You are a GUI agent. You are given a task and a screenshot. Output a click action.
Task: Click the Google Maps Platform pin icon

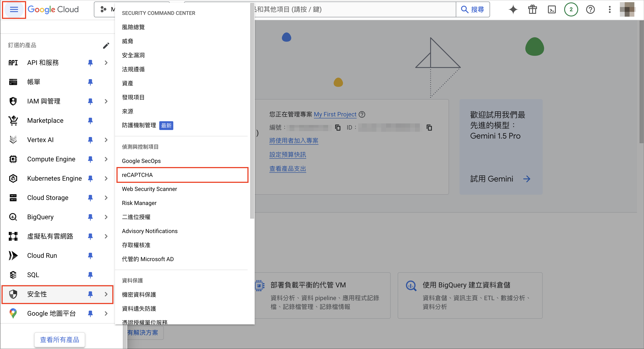13,313
